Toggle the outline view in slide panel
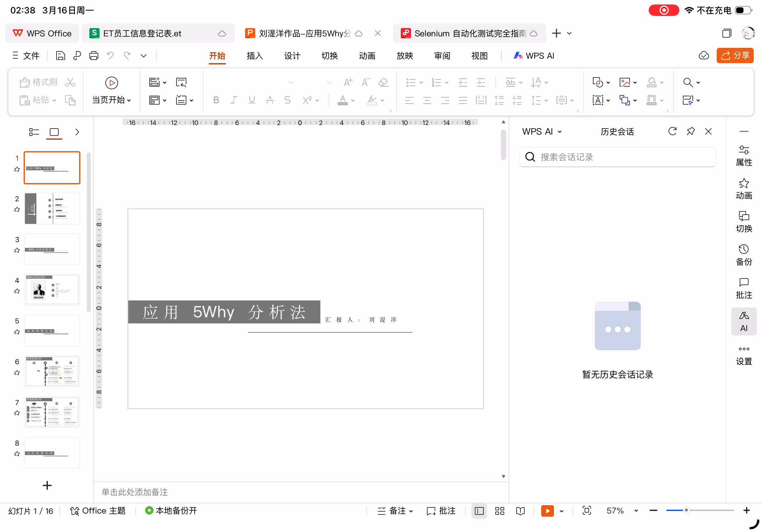Screen dimensions: 762x532 [x=34, y=132]
